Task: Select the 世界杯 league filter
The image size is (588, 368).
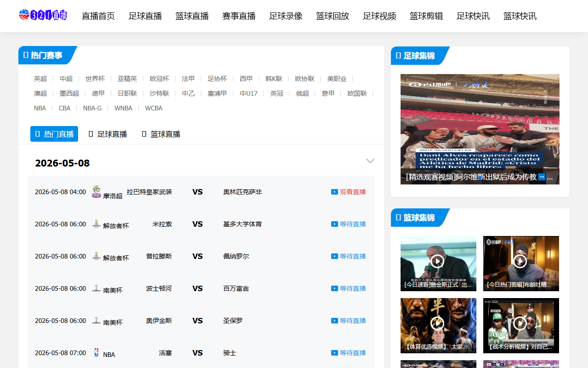Action: click(x=95, y=79)
